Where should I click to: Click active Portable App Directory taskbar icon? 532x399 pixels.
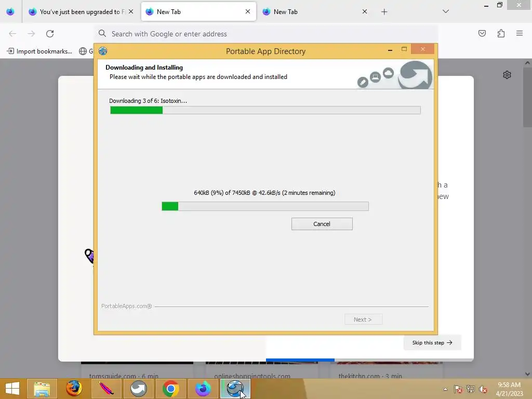[235, 389]
